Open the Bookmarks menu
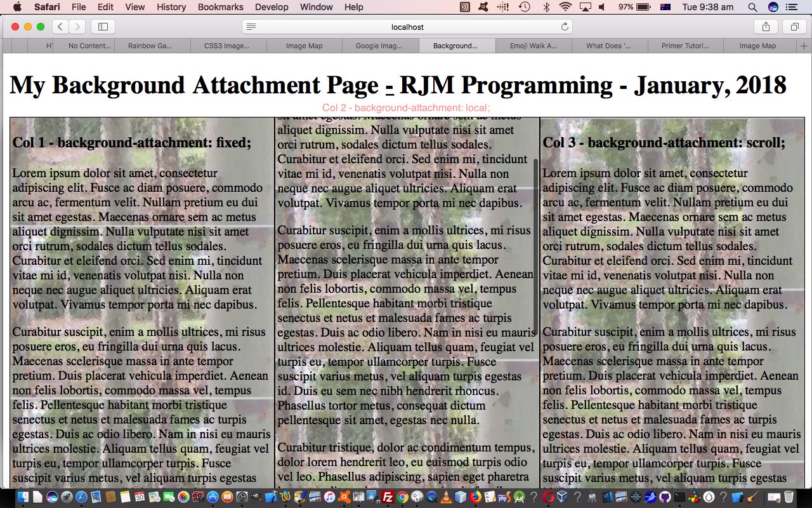The image size is (812, 508). pos(220,7)
